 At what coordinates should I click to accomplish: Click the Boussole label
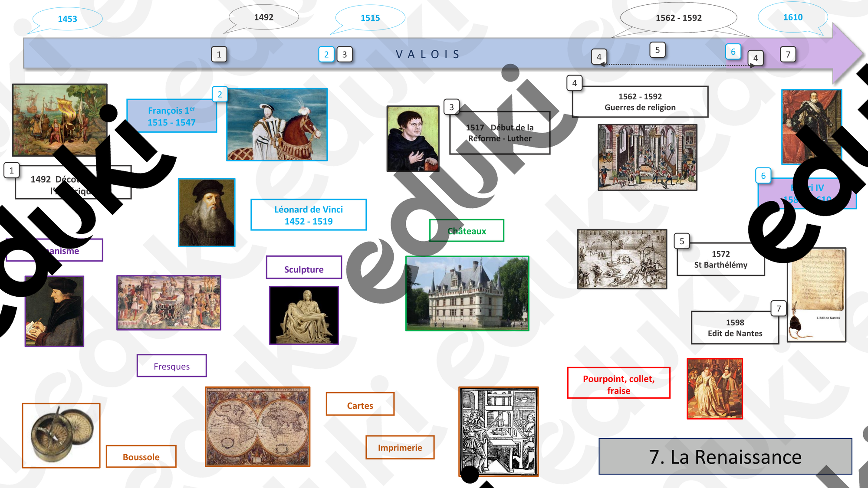[x=141, y=457]
